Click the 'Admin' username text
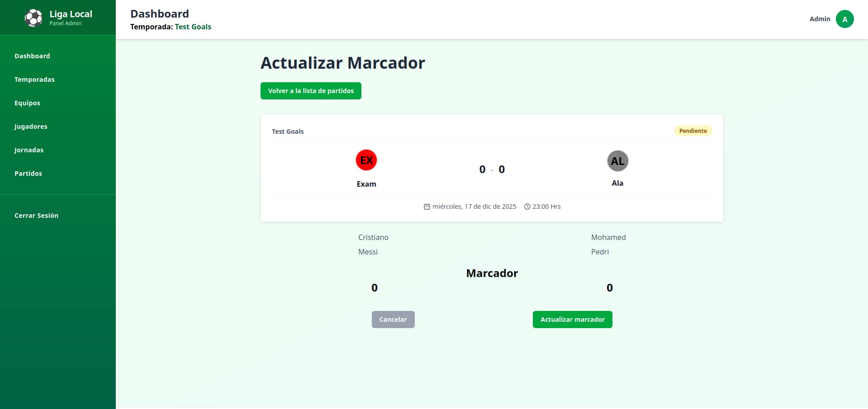The width and height of the screenshot is (868, 409). click(820, 19)
